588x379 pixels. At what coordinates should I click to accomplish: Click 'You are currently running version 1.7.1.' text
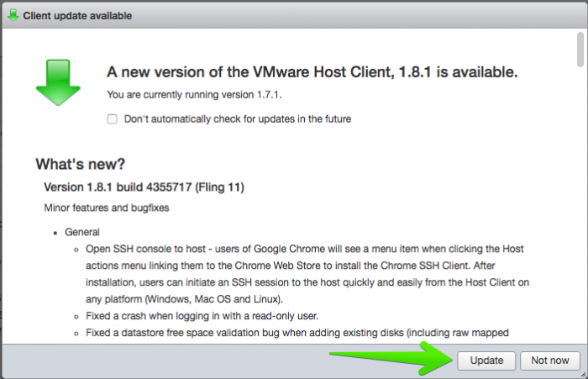pos(194,95)
